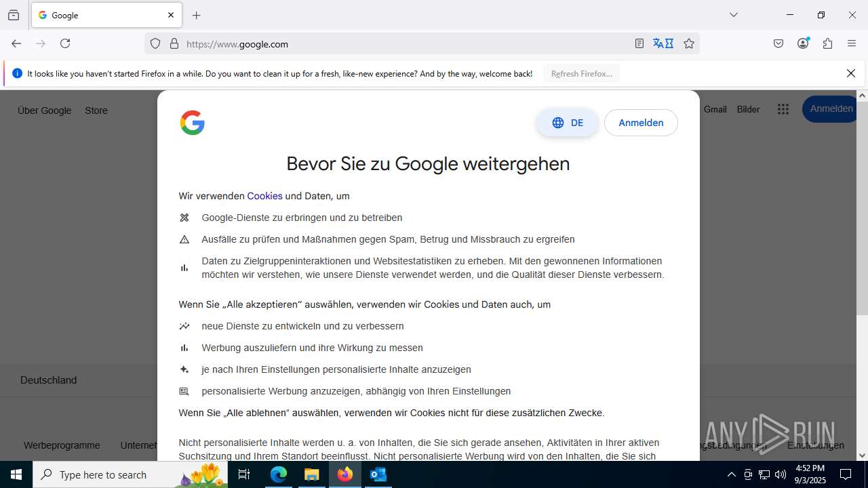This screenshot has height=488, width=868.
Task: Open Task View on taskbar
Action: point(245,474)
